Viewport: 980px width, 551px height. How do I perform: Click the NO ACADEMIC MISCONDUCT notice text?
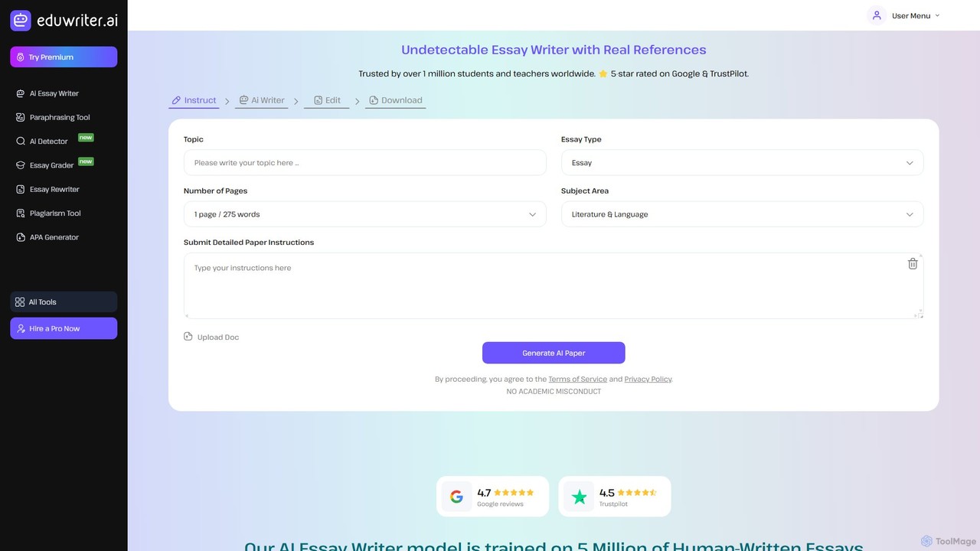click(x=554, y=392)
